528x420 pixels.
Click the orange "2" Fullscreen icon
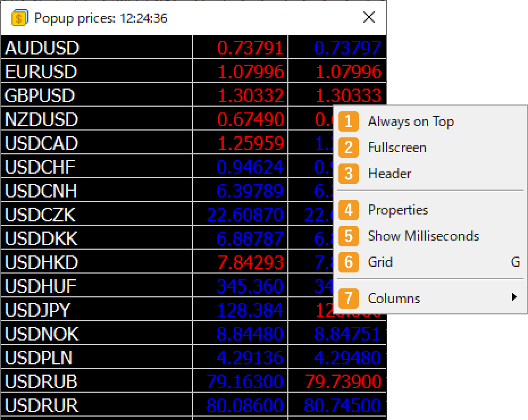[348, 147]
